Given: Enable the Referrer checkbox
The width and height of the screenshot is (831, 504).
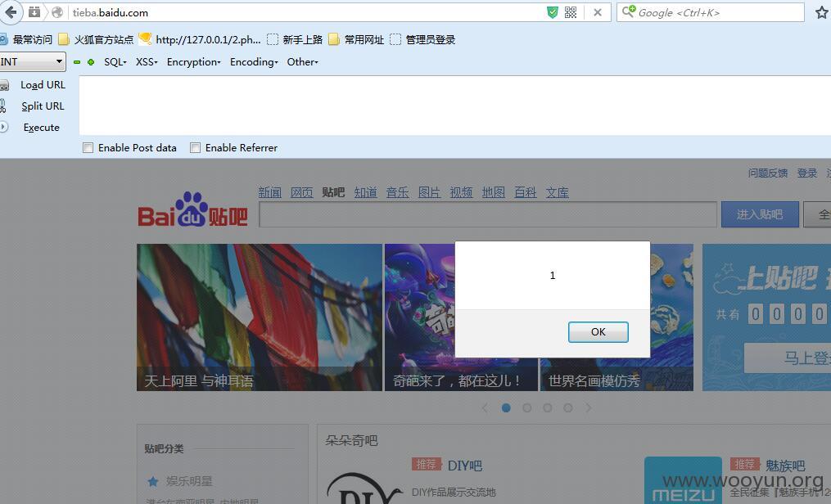Looking at the screenshot, I should pyautogui.click(x=195, y=148).
